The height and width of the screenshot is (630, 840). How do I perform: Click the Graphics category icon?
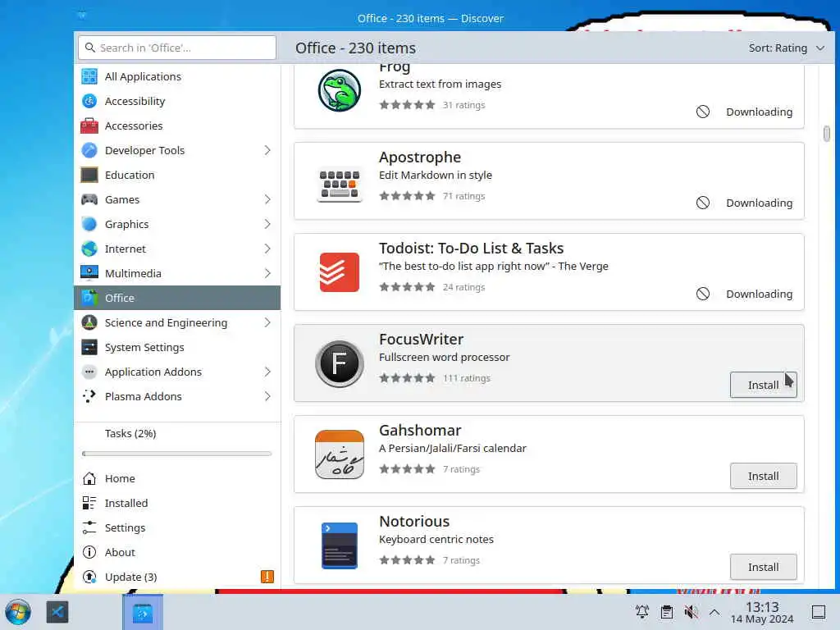pyautogui.click(x=89, y=225)
